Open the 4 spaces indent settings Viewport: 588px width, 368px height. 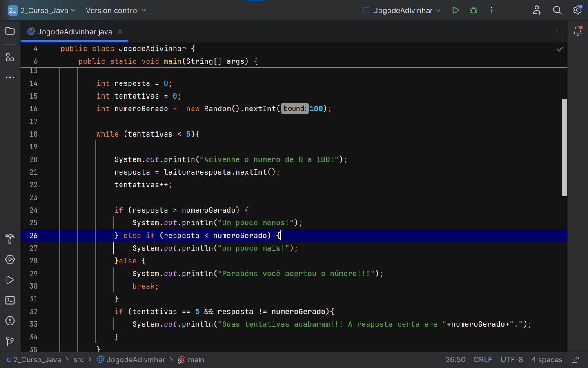pos(547,360)
